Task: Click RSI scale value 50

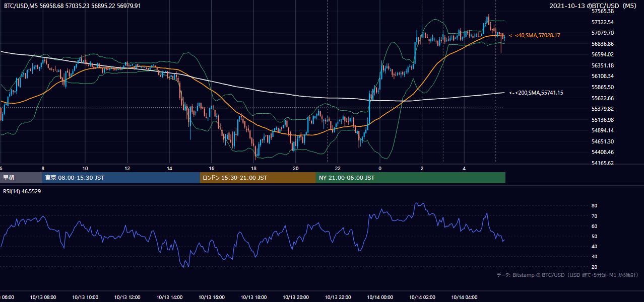Action: [x=594, y=236]
